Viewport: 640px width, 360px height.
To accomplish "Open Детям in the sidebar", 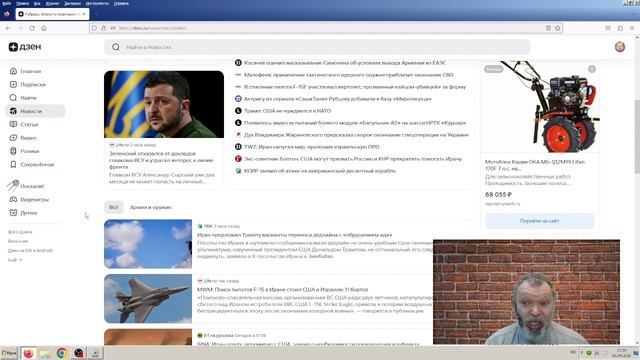I will pos(23,213).
